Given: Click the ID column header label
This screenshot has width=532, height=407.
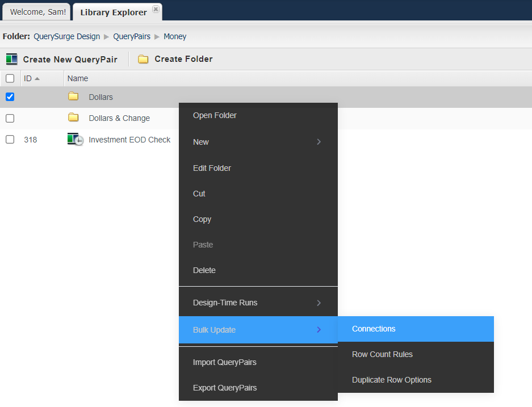Looking at the screenshot, I should [28, 78].
